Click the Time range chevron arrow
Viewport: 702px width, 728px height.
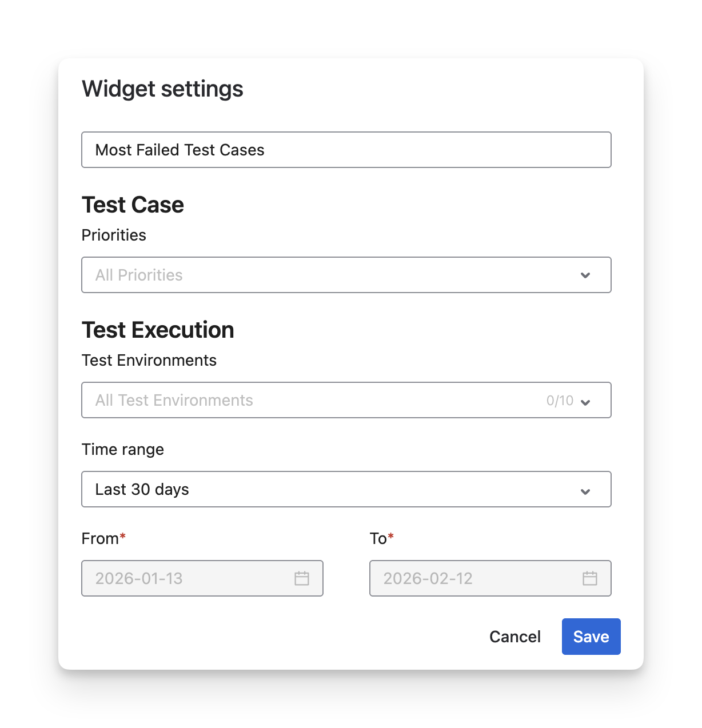pyautogui.click(x=585, y=491)
